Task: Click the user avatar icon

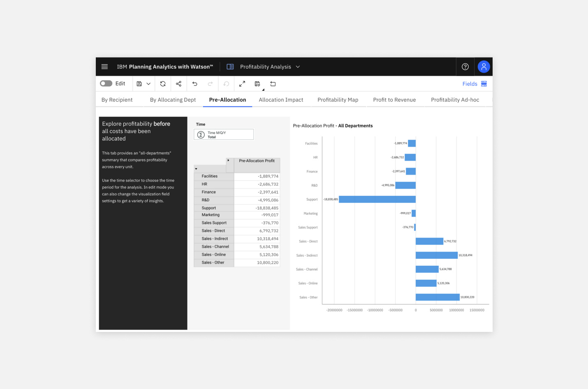Action: (x=484, y=67)
